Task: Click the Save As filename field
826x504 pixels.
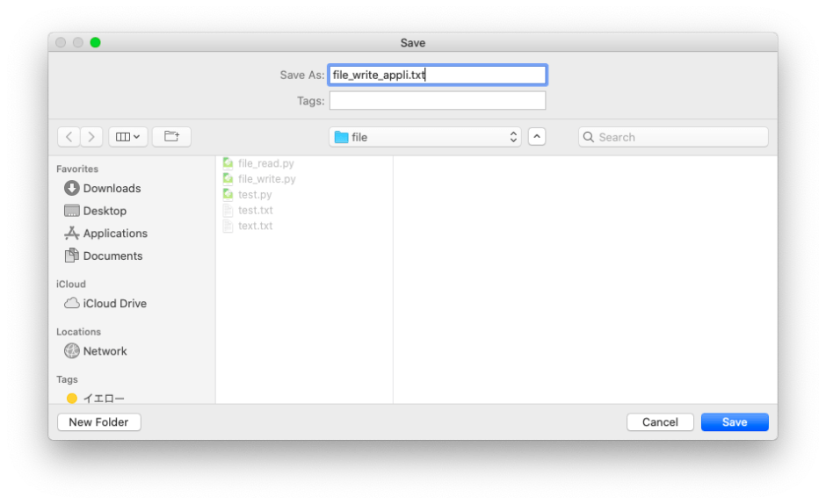Action: click(x=437, y=75)
